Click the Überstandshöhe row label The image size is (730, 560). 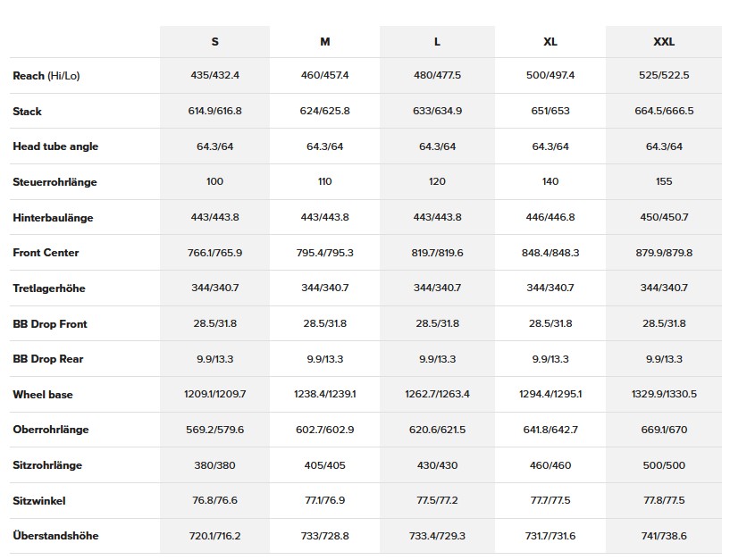(55, 536)
